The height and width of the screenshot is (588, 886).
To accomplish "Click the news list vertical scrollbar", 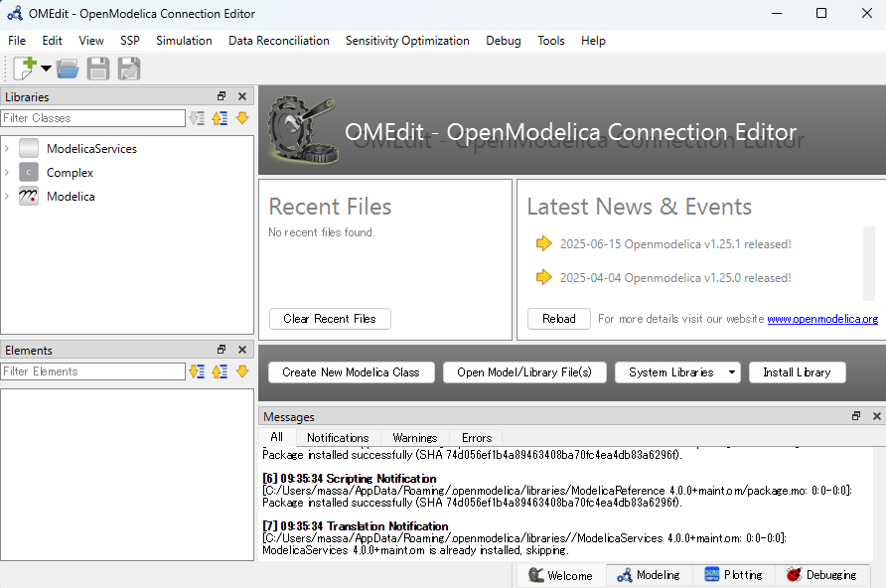I will (x=869, y=263).
